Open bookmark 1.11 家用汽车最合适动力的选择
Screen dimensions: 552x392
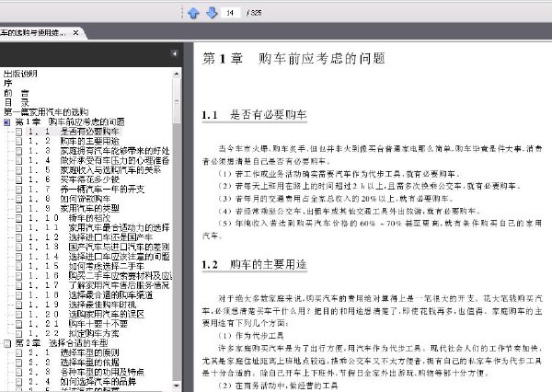[99, 227]
